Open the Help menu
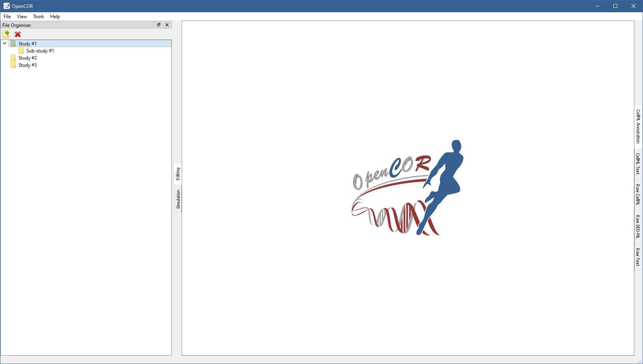This screenshot has height=364, width=643. tap(55, 17)
